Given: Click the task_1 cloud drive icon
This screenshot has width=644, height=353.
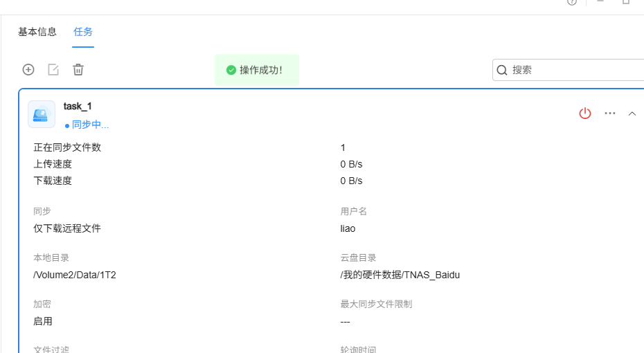Looking at the screenshot, I should tap(42, 114).
